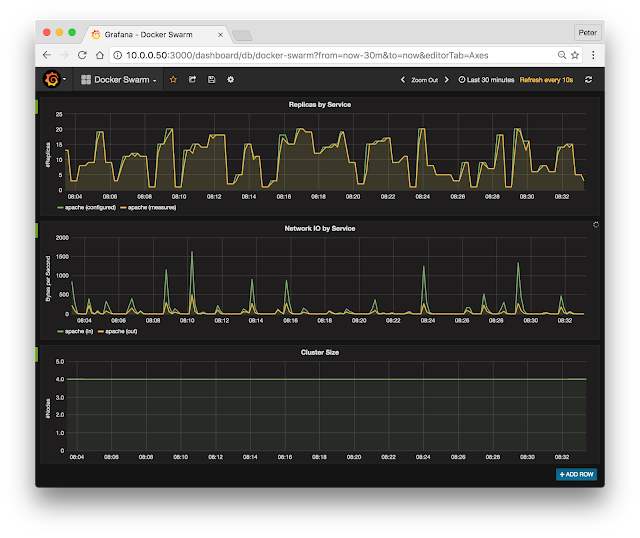The height and width of the screenshot is (538, 640).
Task: Click the ADD ROW button
Action: 576,474
